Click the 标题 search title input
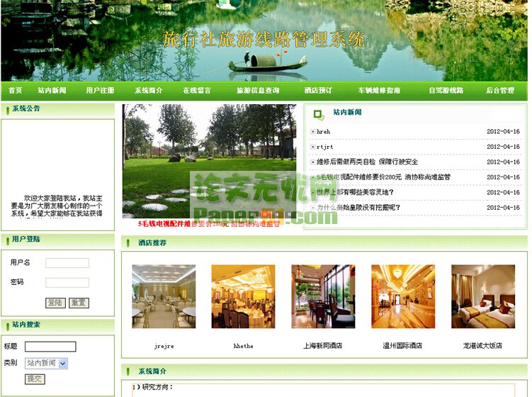The width and height of the screenshot is (532, 397). tap(50, 347)
